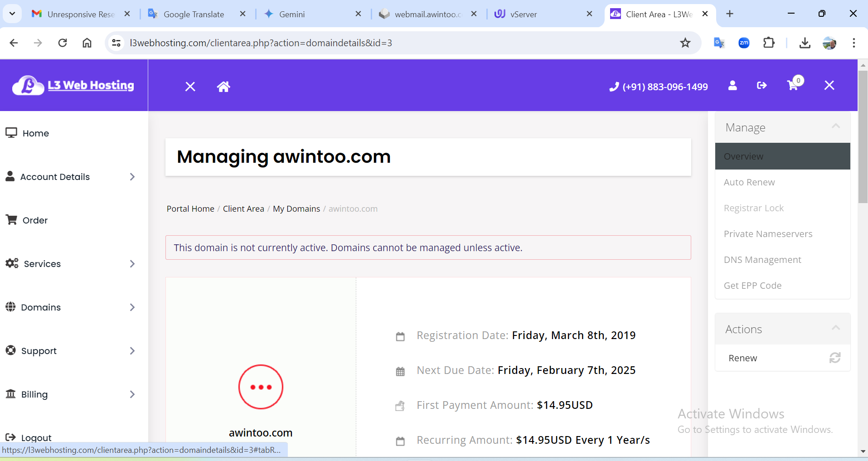
Task: Click awintoo.com text under status circle
Action: [261, 433]
